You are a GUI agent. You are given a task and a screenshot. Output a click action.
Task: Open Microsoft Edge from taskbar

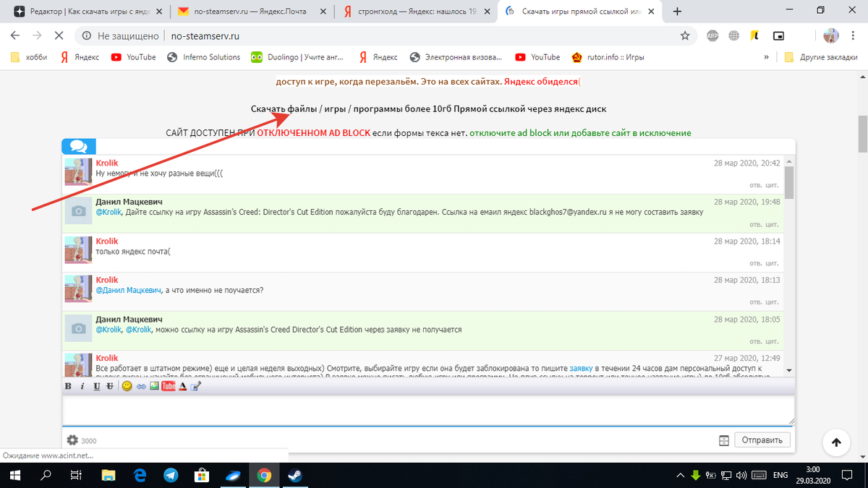click(x=140, y=475)
